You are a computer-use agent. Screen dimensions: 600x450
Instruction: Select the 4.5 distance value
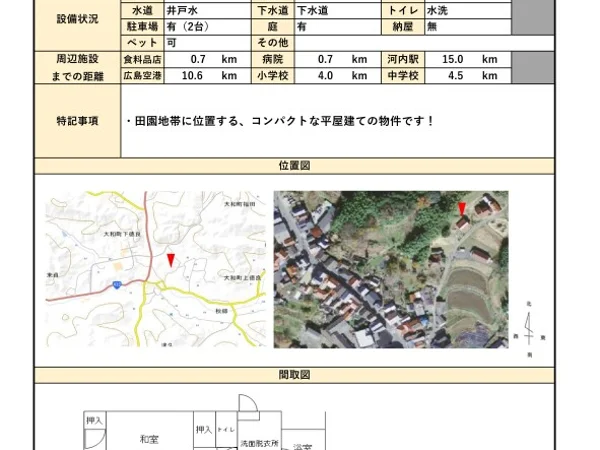[455, 75]
